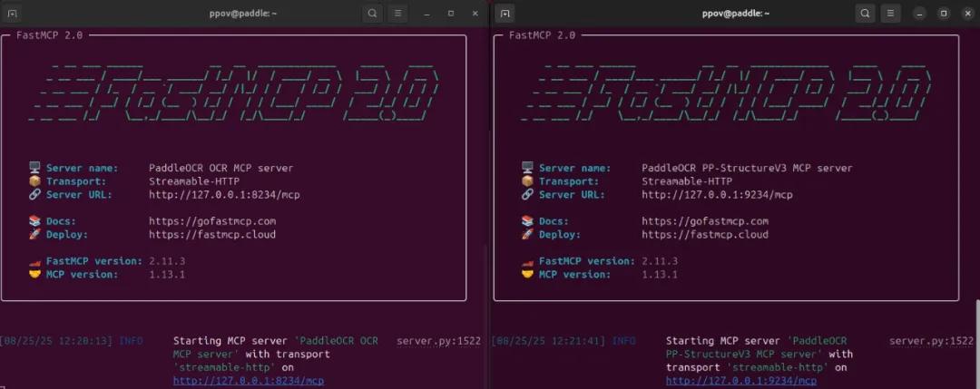Click Server URL http://127.0.0.1:8234/mcp in banner
Screen dimensions: 980x389
coord(224,195)
